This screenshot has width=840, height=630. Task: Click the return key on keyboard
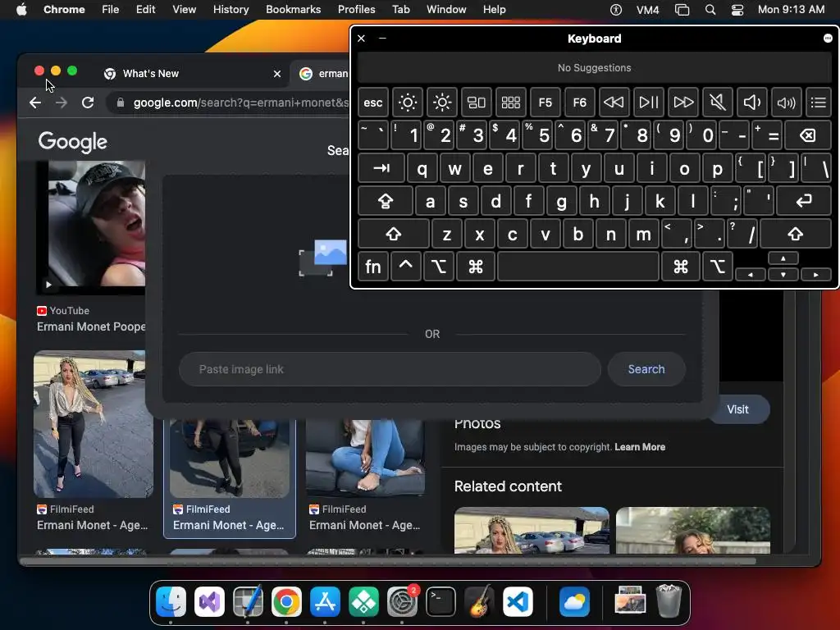point(804,202)
